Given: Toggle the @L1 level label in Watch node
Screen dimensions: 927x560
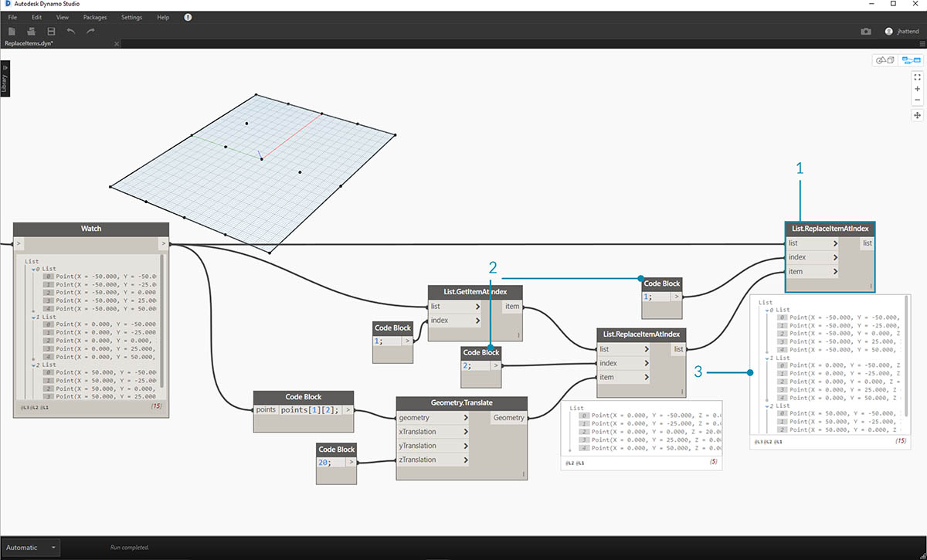Looking at the screenshot, I should coord(45,407).
